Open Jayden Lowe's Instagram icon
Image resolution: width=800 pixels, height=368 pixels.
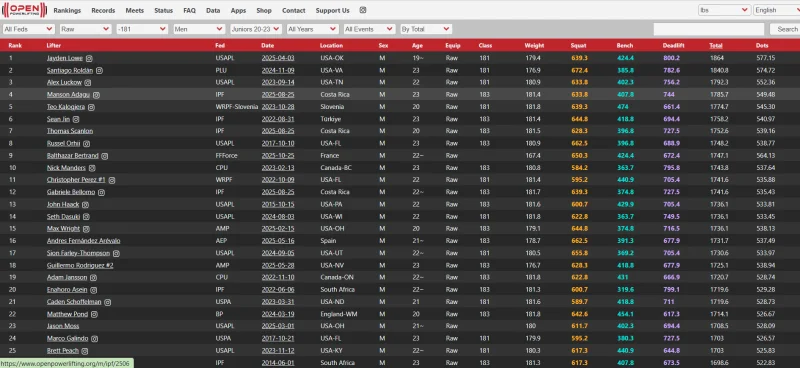[x=89, y=58]
